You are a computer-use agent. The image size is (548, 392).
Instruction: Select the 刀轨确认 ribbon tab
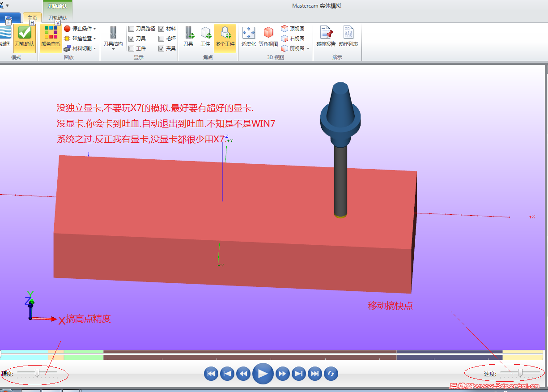58,18
